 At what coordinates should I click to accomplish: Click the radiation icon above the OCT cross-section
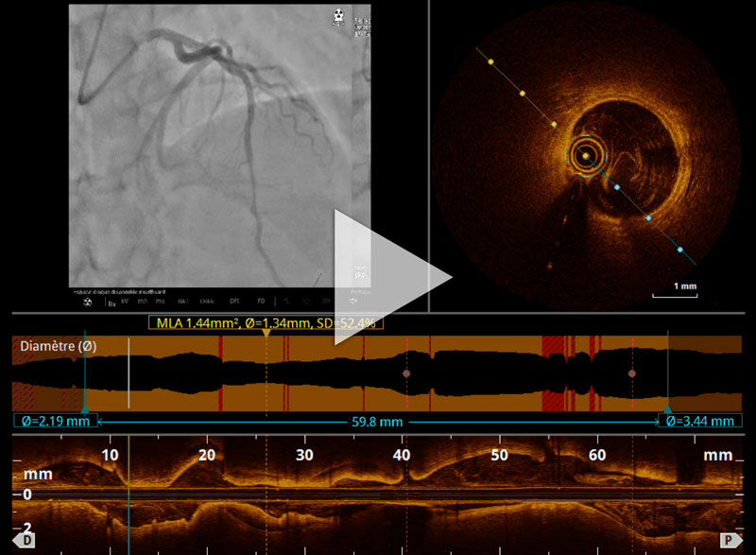click(337, 16)
